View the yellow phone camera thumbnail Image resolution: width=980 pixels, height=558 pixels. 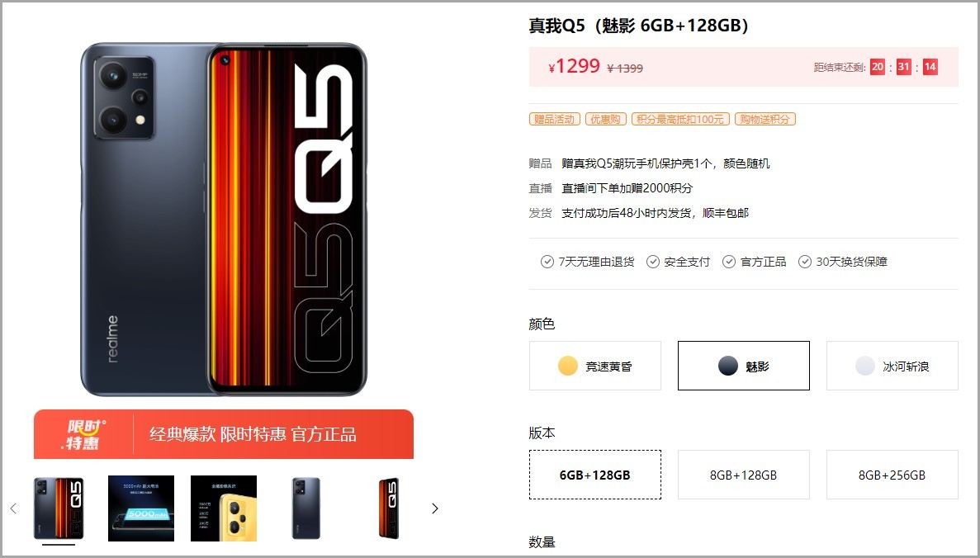pos(224,508)
